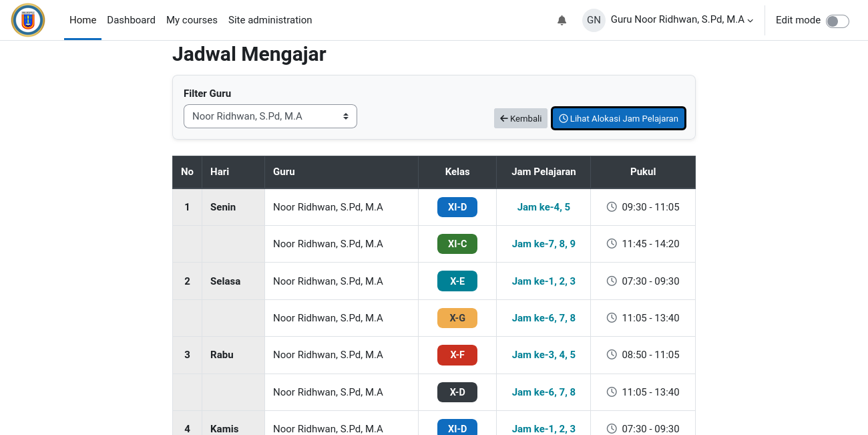Open the notifications bell
Viewport: 868px width, 435px height.
562,20
